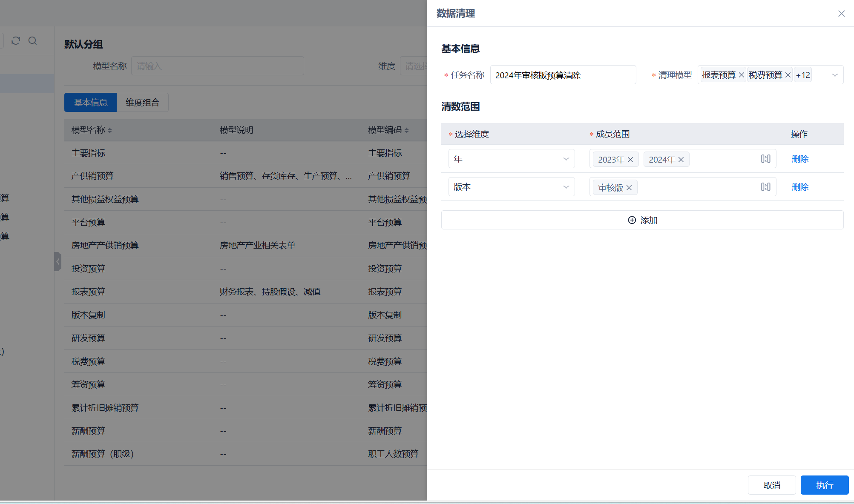
Task: Remove the 审核版 tag from member scope
Action: pyautogui.click(x=629, y=187)
